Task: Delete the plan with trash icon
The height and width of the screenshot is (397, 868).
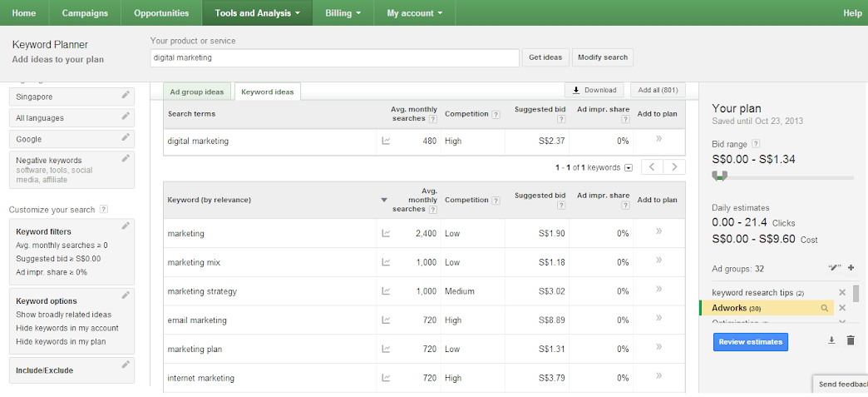Action: (851, 340)
